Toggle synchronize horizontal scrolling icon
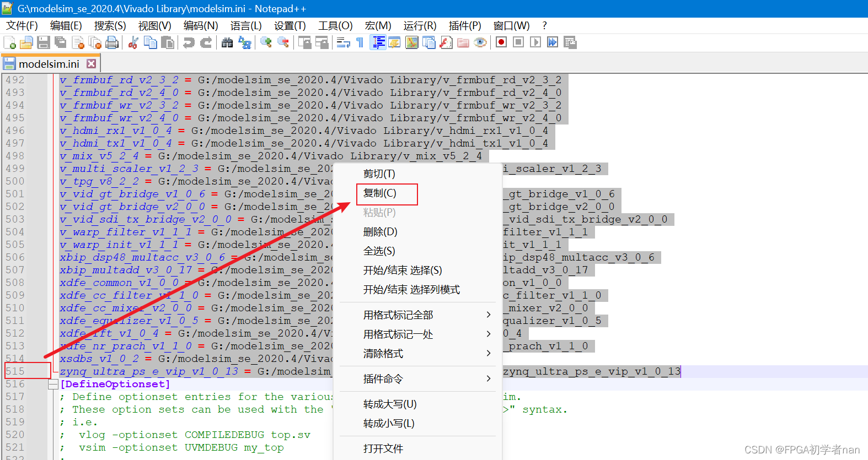The width and height of the screenshot is (868, 460). click(322, 42)
